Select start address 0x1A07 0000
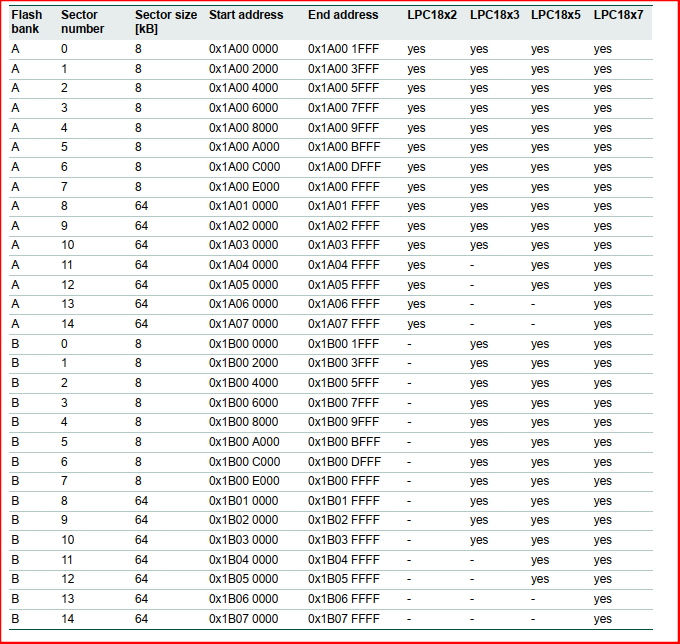680x644 pixels. coord(243,324)
